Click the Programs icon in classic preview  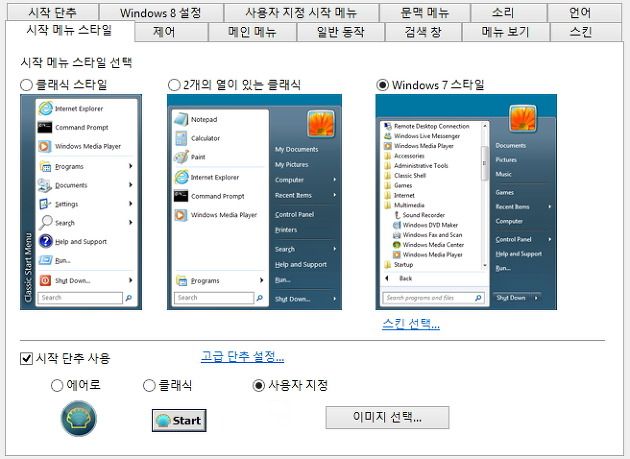45,166
